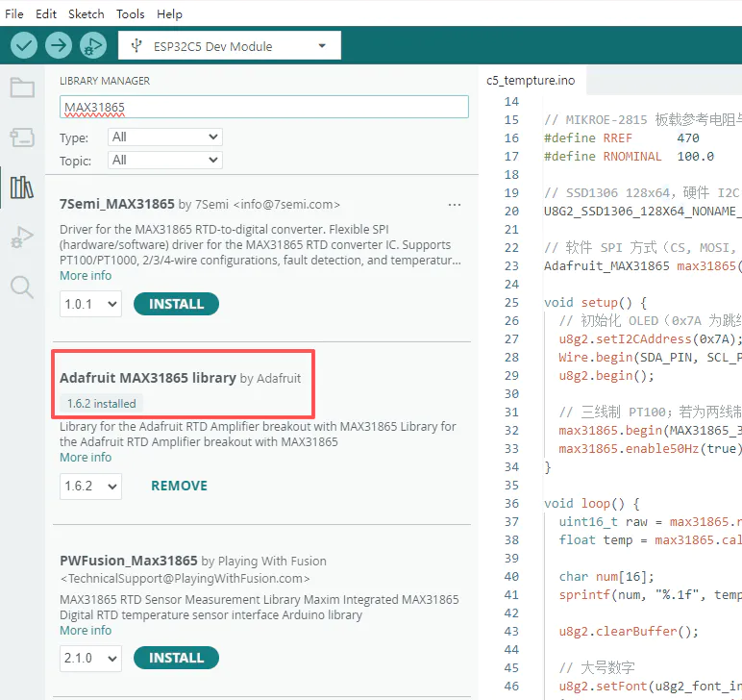This screenshot has height=700, width=742.
Task: Open the three-dot menu for 7Semi_MAX31865
Action: pyautogui.click(x=455, y=205)
